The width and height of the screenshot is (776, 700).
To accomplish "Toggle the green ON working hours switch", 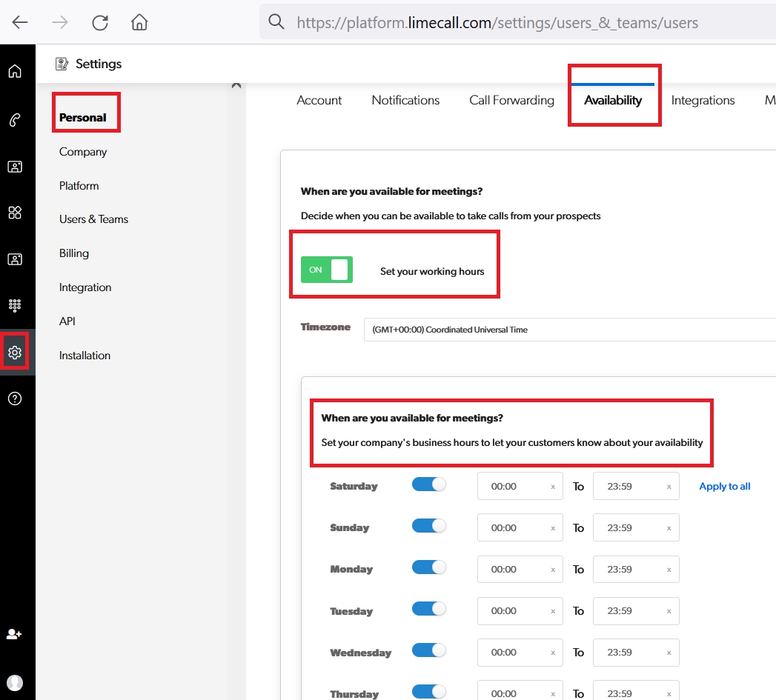I will tap(327, 270).
